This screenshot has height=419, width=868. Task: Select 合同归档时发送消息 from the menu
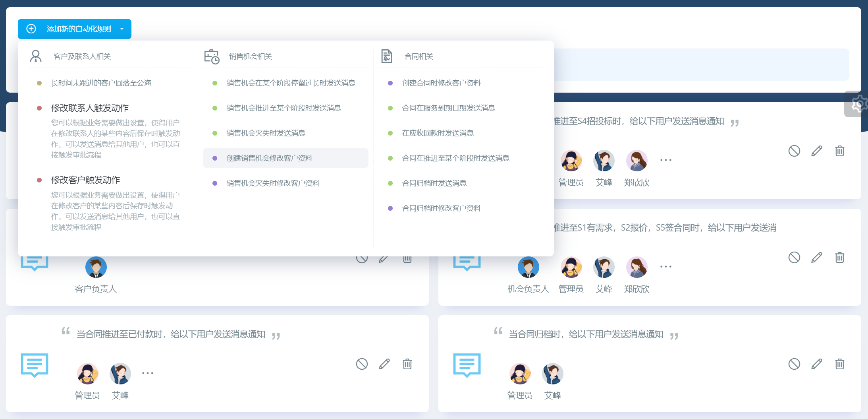click(435, 183)
